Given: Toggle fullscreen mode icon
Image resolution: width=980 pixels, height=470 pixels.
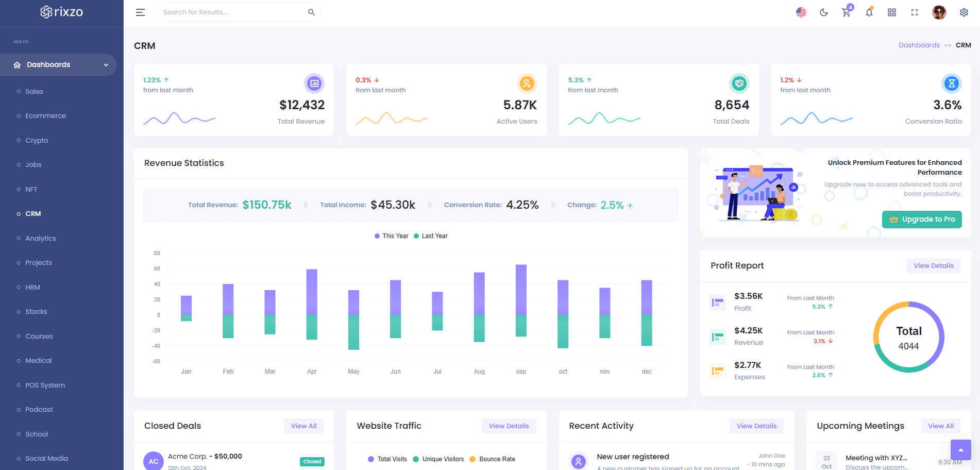Looking at the screenshot, I should coord(915,12).
